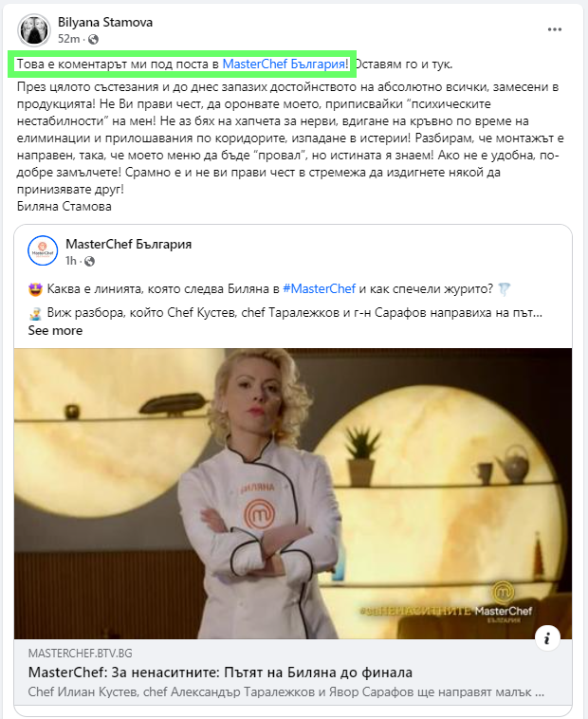Click the MASTERCHEF.BTV.BG source domain
The image size is (588, 719).
click(x=81, y=654)
